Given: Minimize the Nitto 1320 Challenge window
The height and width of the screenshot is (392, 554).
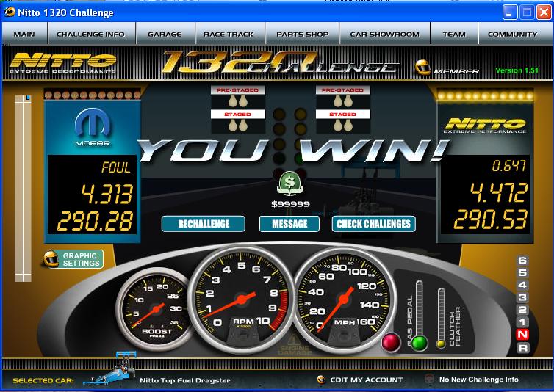Looking at the screenshot, I should 510,12.
